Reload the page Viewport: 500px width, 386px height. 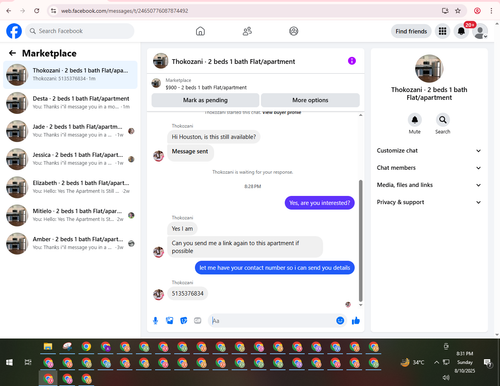pos(37,11)
